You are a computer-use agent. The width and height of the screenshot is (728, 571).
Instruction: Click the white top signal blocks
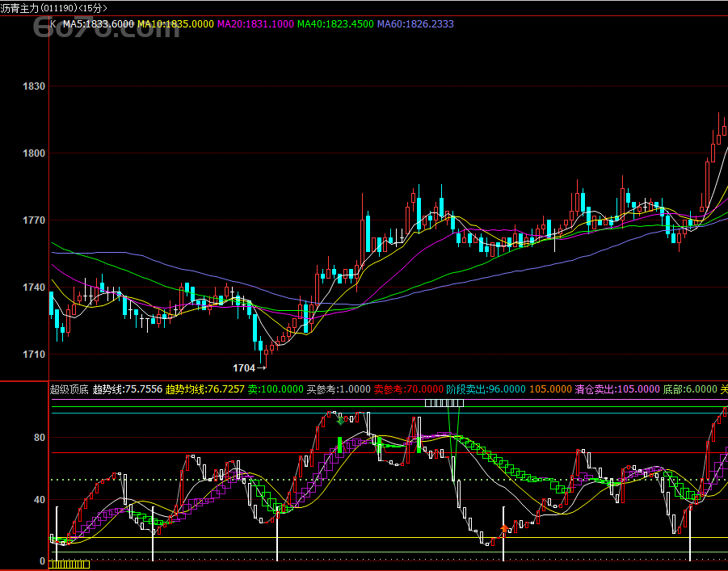pyautogui.click(x=445, y=402)
